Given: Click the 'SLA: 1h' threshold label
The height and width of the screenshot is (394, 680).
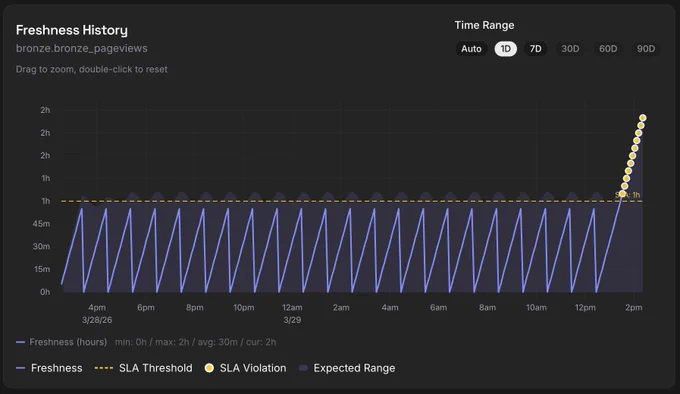Looking at the screenshot, I should [x=628, y=195].
